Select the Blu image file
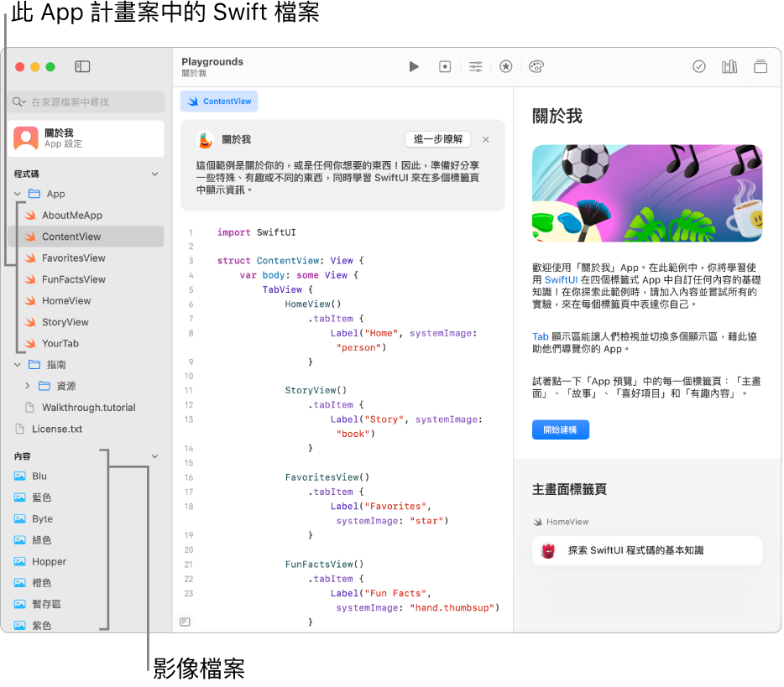This screenshot has height=687, width=784. pos(86,476)
